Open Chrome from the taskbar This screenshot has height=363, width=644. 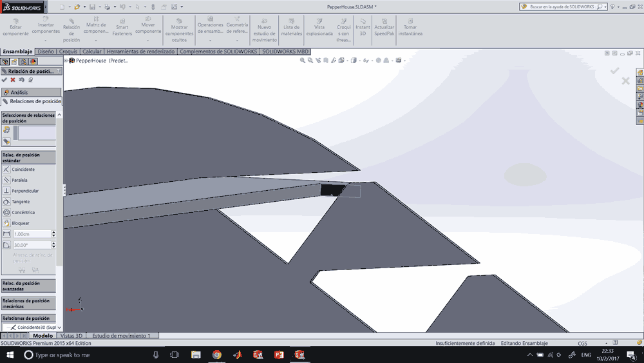[217, 355]
